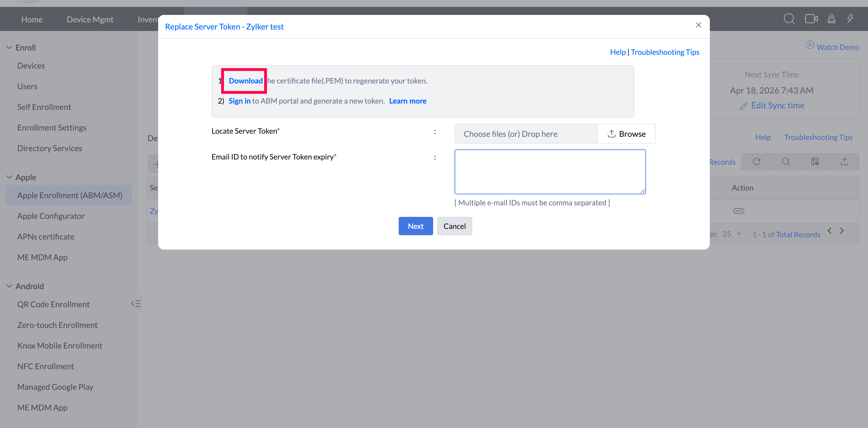Viewport: 868px width, 428px height.
Task: Open the video camera icon in header
Action: [x=811, y=19]
